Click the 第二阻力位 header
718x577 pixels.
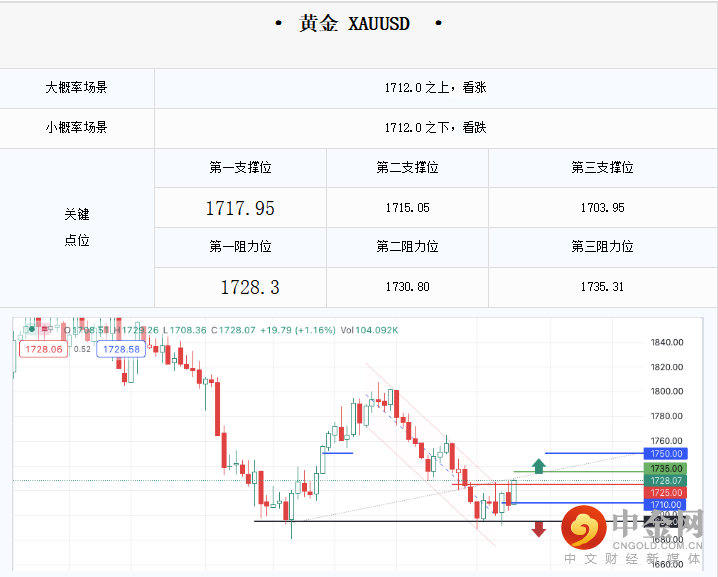coord(408,247)
